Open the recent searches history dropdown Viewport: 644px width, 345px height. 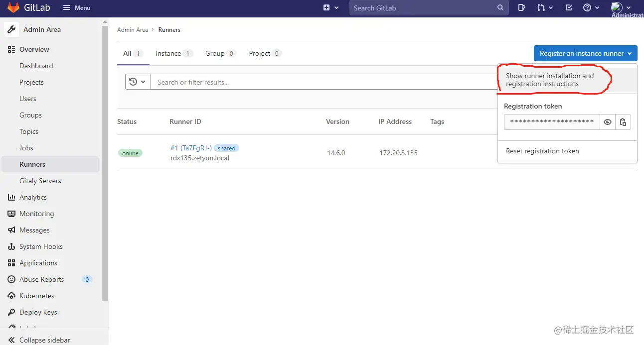[138, 82]
